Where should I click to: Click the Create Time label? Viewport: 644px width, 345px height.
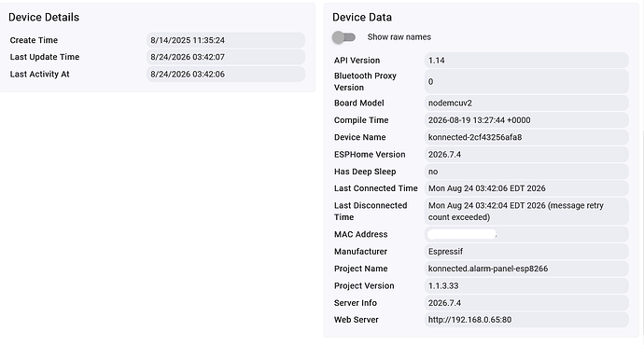(34, 40)
